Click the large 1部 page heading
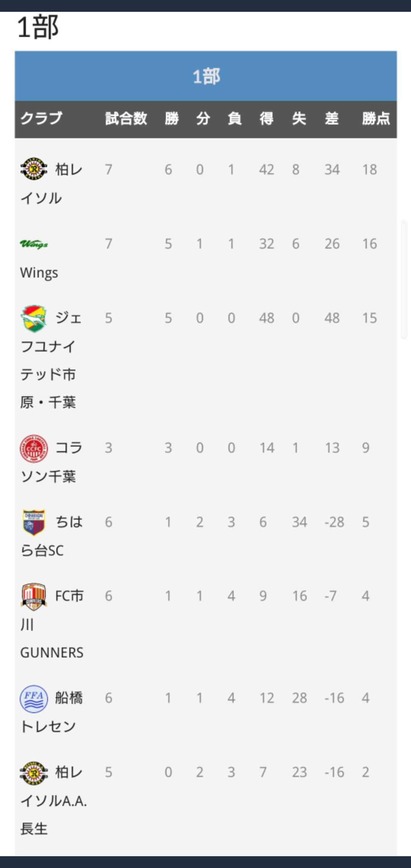The height and width of the screenshot is (868, 411). pos(38,27)
